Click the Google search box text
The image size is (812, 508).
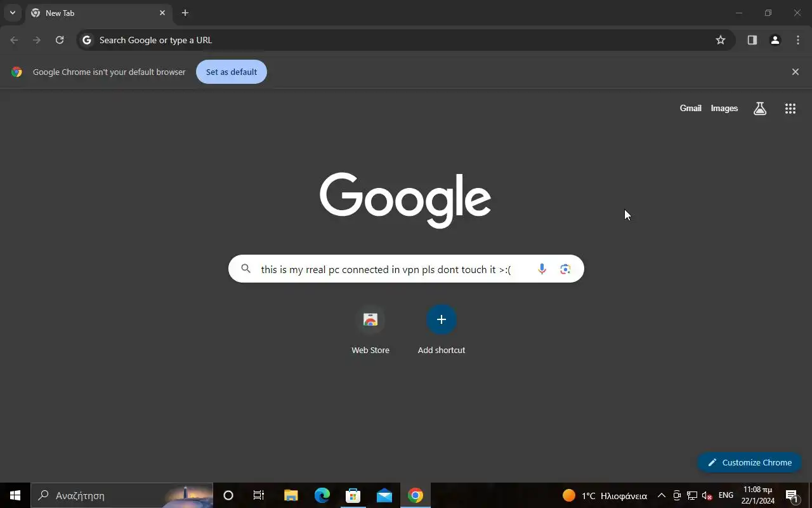click(386, 269)
